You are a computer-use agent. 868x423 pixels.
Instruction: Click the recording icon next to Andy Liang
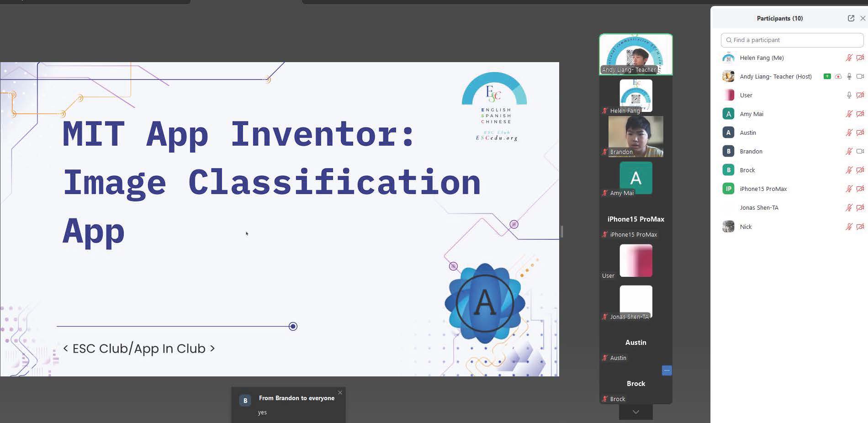click(x=838, y=76)
